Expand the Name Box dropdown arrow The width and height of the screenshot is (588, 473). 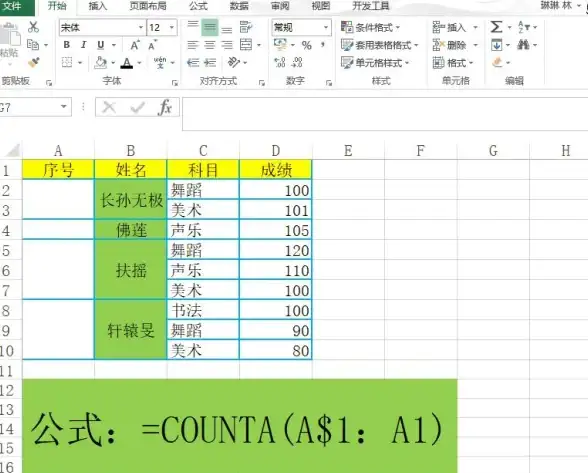tap(64, 107)
